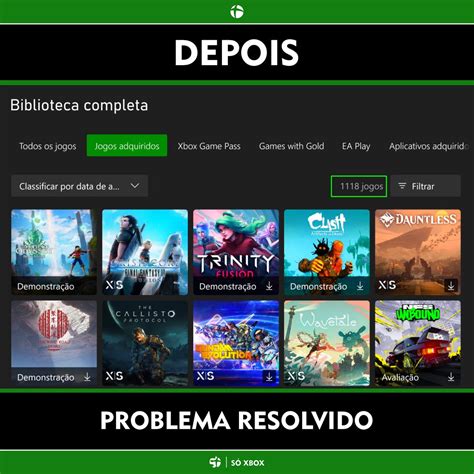Switch to Todos os jogos tab

(48, 146)
